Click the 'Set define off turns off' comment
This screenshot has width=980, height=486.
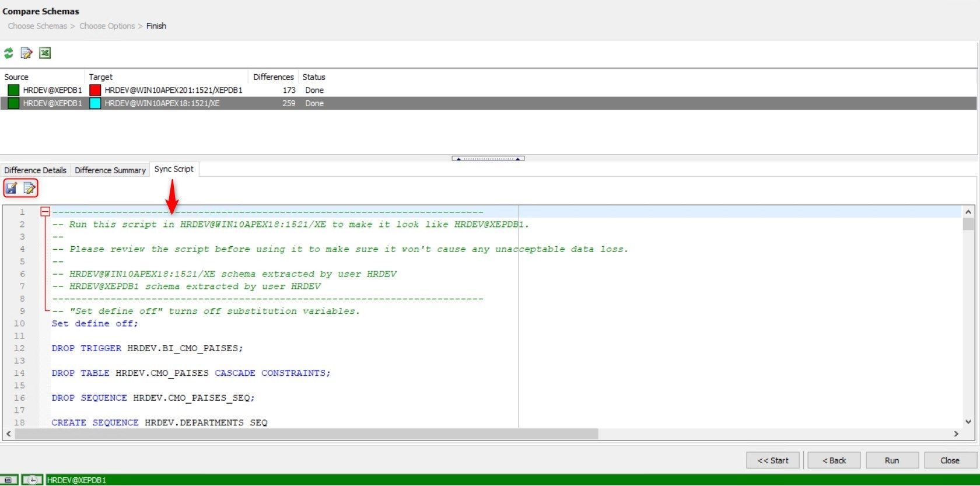(206, 311)
